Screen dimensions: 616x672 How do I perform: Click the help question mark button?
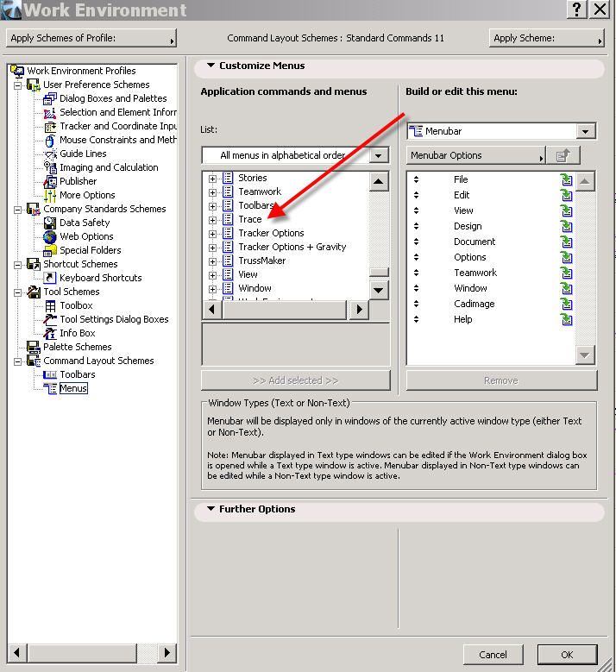pos(577,9)
